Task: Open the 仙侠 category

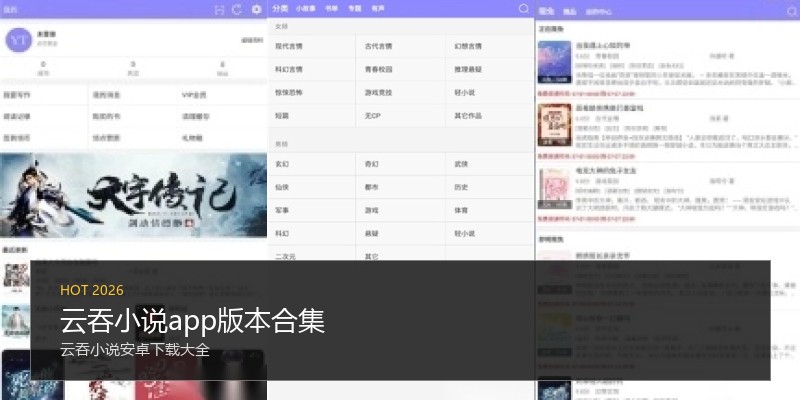Action: (x=282, y=187)
